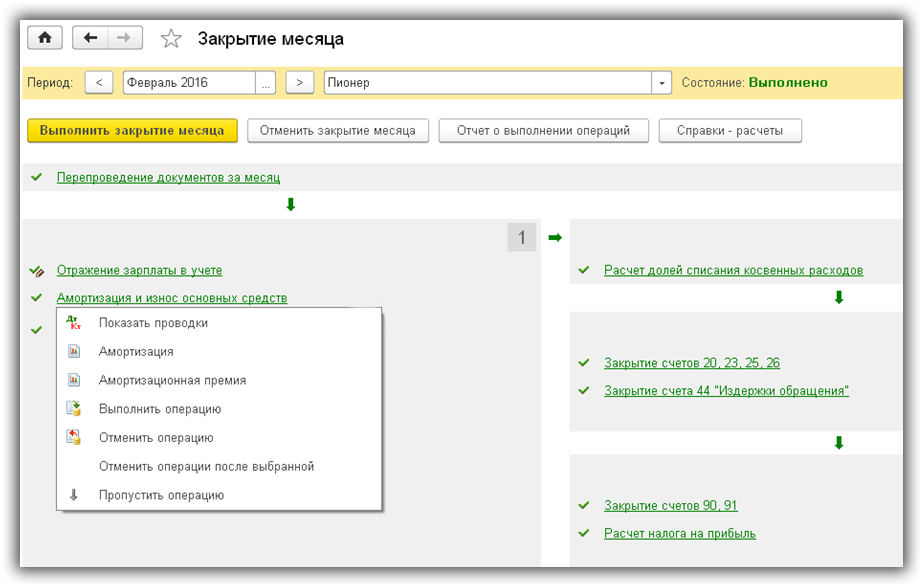Open the Справки - расчеты button
This screenshot has height=587, width=923.
click(730, 131)
